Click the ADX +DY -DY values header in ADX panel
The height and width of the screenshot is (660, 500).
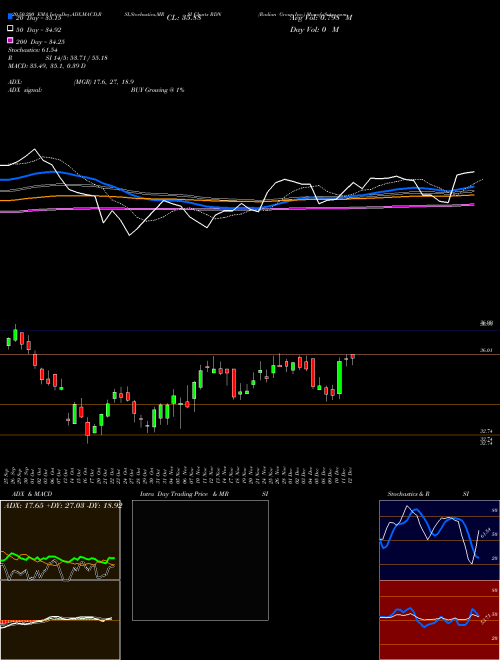pyautogui.click(x=63, y=505)
